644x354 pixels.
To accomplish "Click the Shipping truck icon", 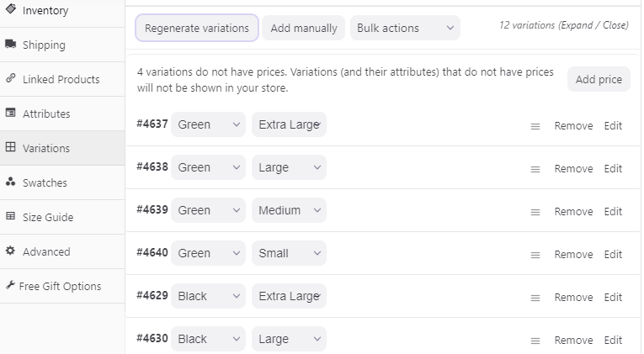I will [x=10, y=45].
